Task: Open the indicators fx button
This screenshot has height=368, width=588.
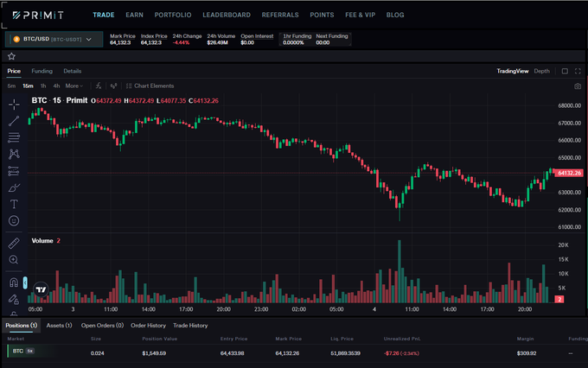Action: 99,86
